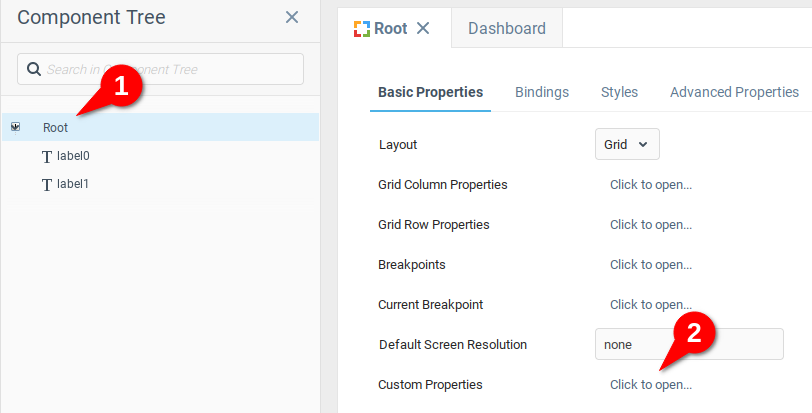Image resolution: width=812 pixels, height=413 pixels.
Task: Open the Bindings tab
Action: [542, 92]
